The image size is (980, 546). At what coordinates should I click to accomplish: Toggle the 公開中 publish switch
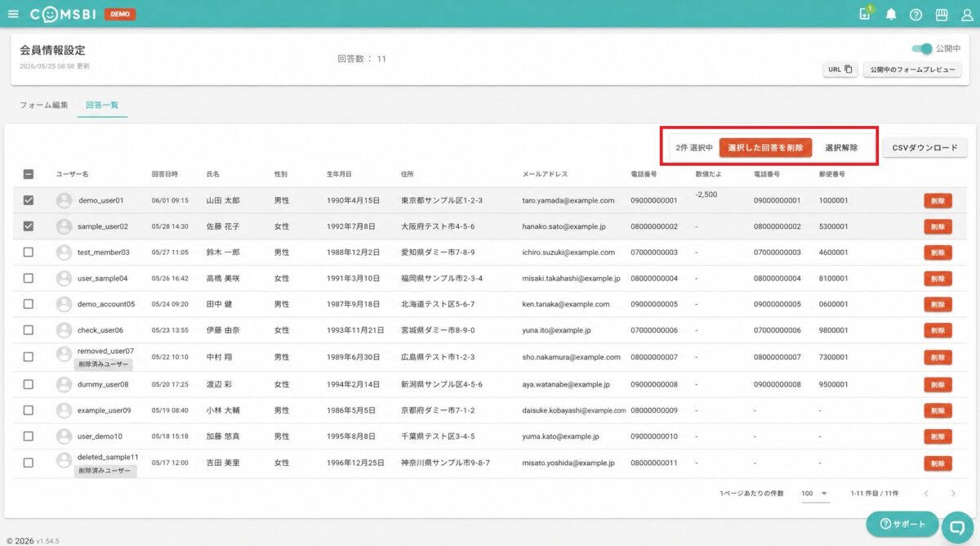[920, 49]
